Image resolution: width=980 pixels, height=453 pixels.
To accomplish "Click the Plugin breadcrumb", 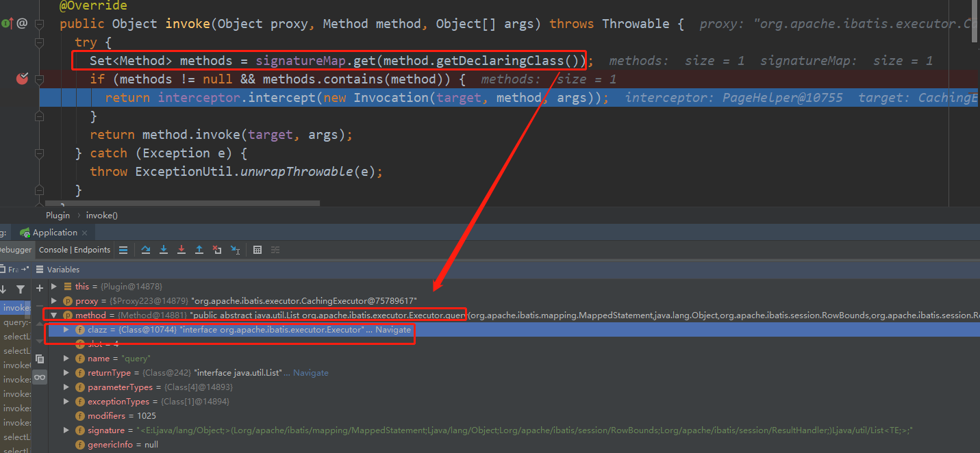I will point(58,215).
